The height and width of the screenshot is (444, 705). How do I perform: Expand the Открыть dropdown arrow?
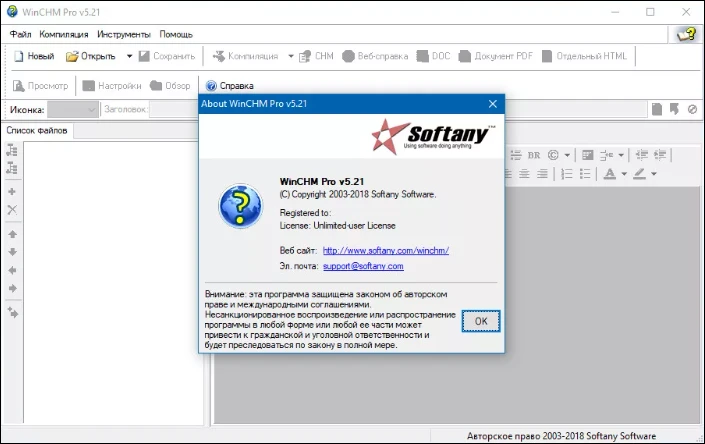127,56
